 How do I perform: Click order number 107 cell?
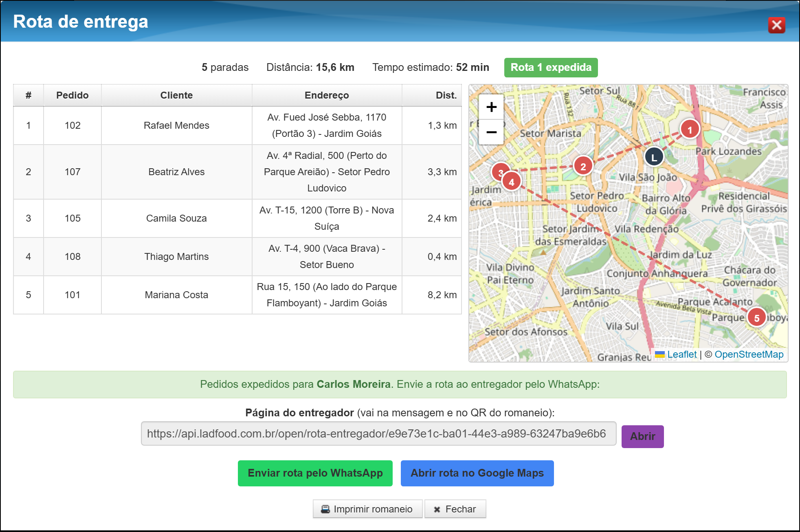[73, 172]
